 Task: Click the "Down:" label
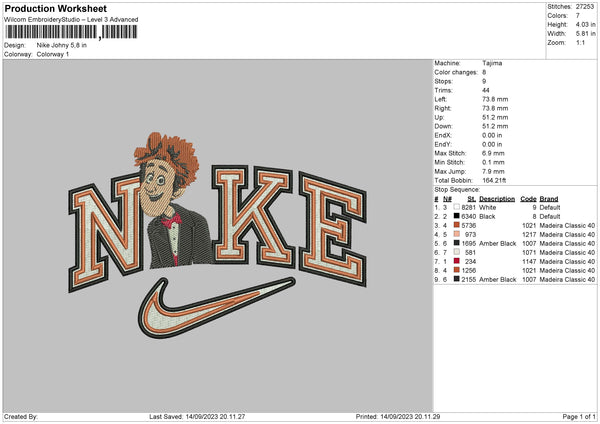point(443,126)
